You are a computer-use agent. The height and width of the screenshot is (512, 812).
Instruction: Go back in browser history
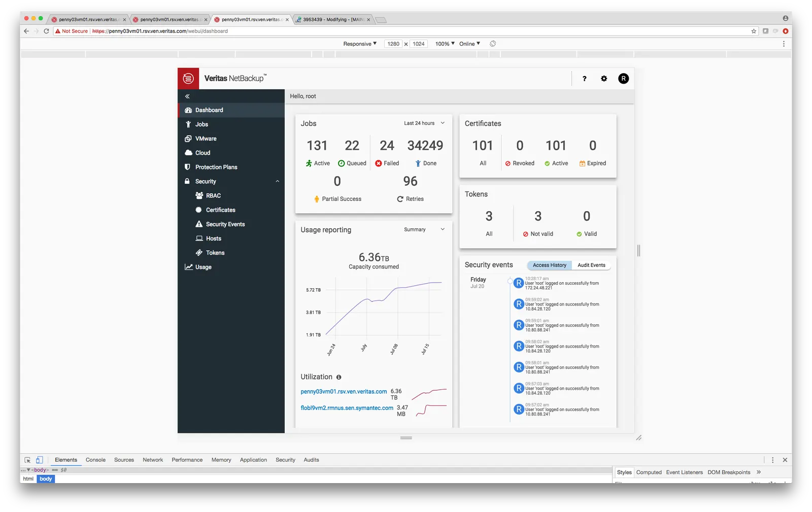[x=26, y=31]
